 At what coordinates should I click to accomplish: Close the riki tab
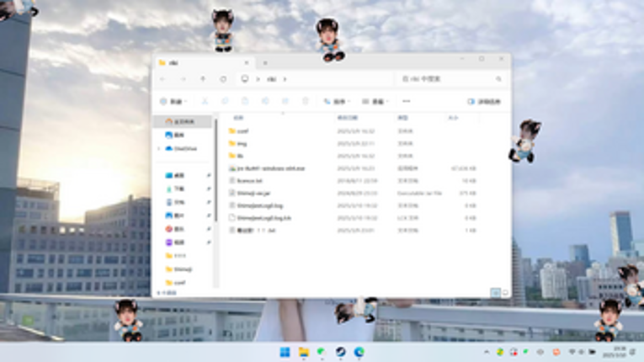[x=247, y=63]
